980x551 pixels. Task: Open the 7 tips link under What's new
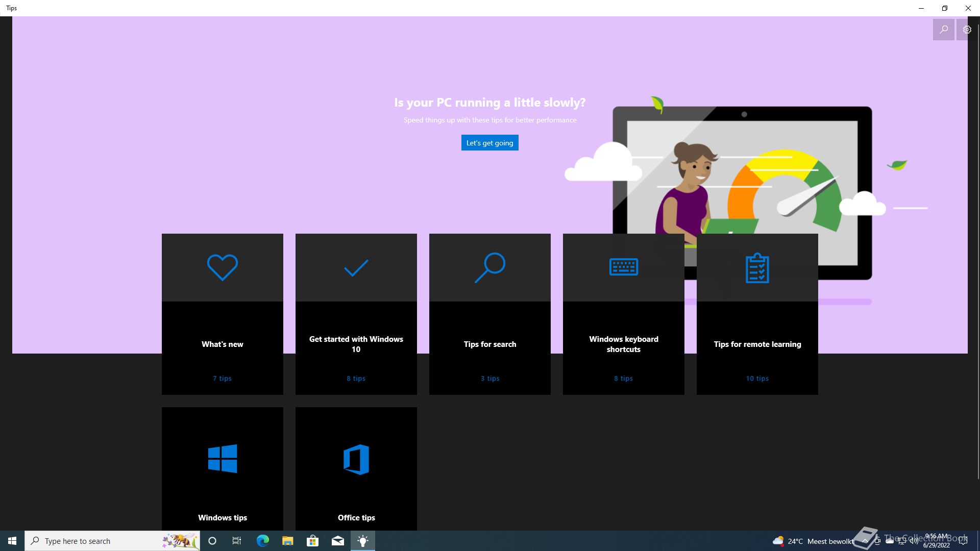point(223,379)
